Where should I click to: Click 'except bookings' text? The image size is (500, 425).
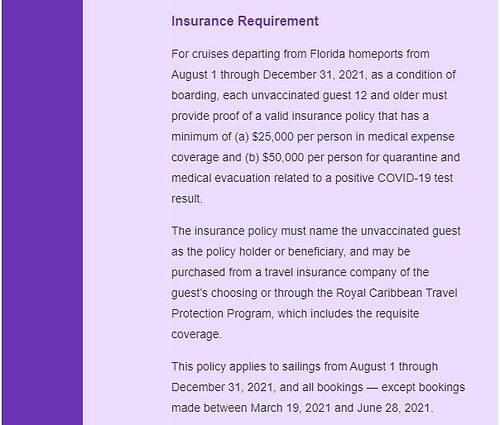(423, 387)
